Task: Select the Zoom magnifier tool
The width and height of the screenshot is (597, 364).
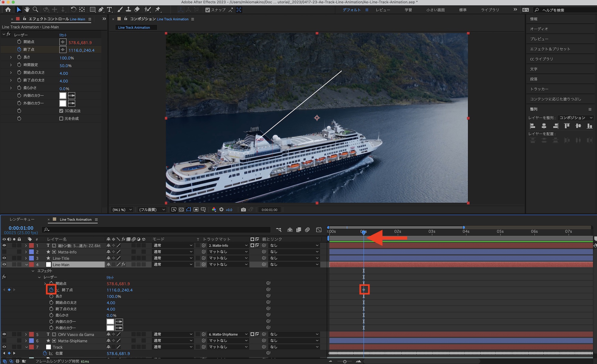Action: [x=35, y=10]
